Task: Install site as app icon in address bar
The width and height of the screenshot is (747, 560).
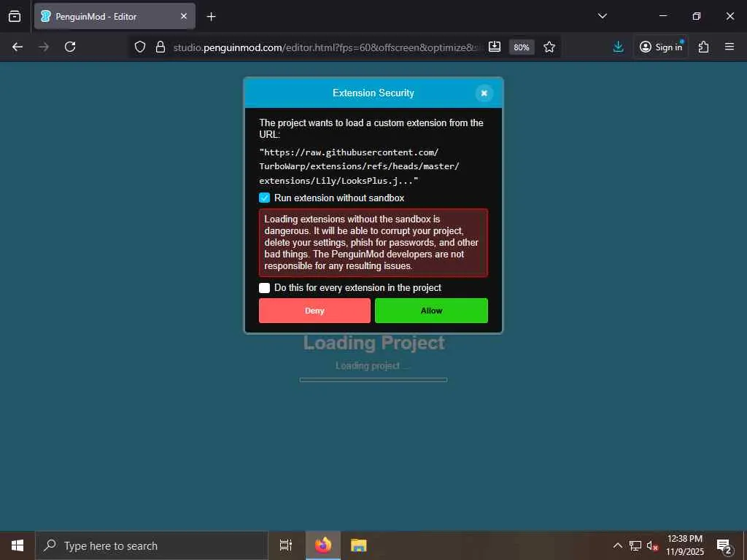Action: click(x=495, y=47)
